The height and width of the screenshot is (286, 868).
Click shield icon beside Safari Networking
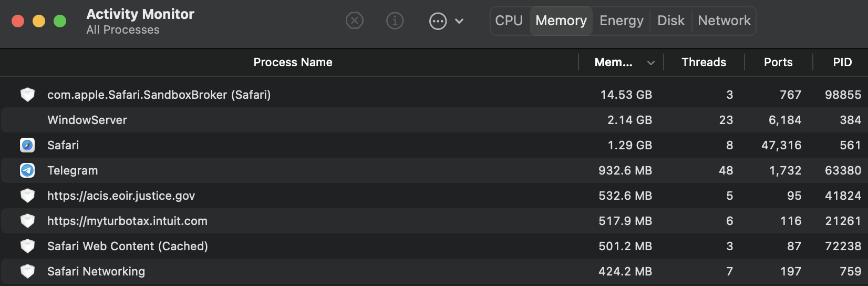click(27, 271)
